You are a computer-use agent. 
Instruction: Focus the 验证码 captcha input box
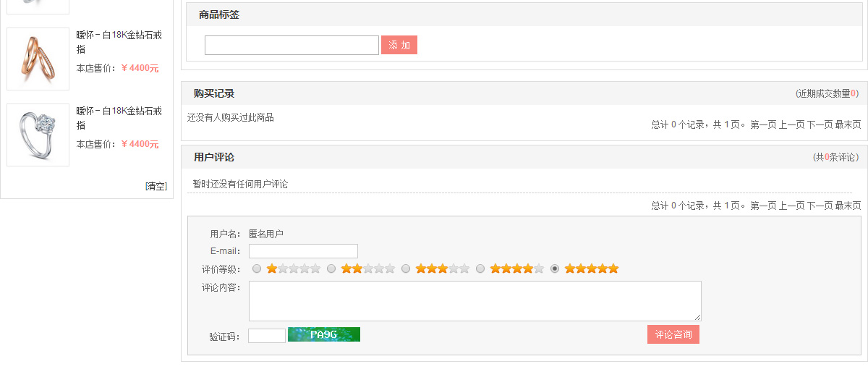(267, 336)
